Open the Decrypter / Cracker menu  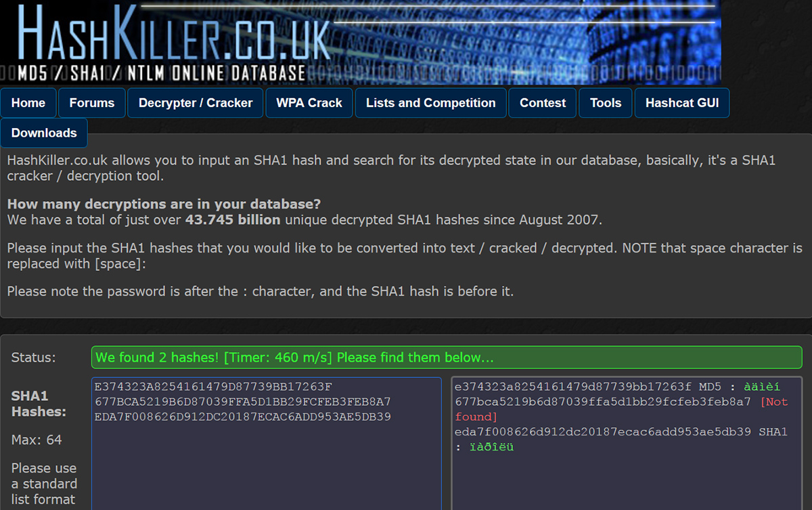(x=196, y=103)
